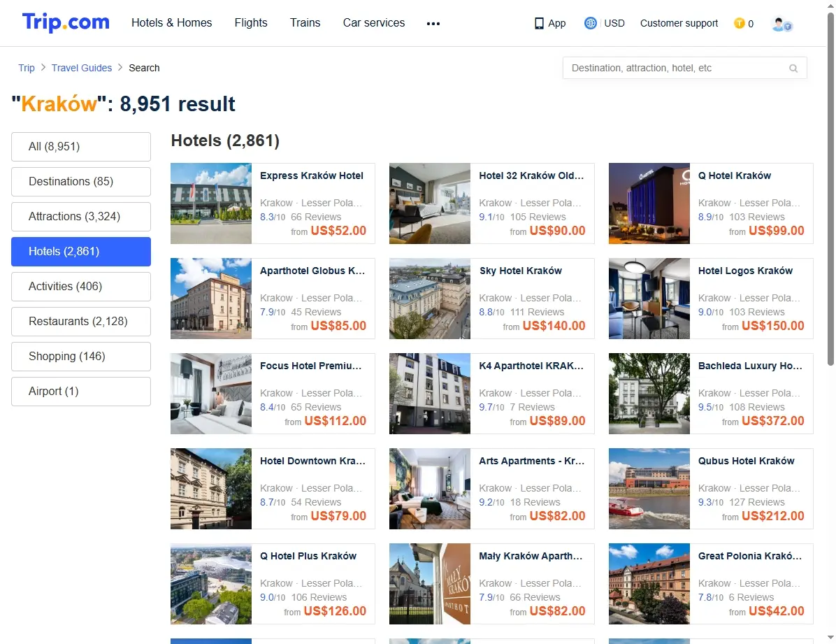
Task: Open the user profile avatar
Action: click(x=781, y=24)
